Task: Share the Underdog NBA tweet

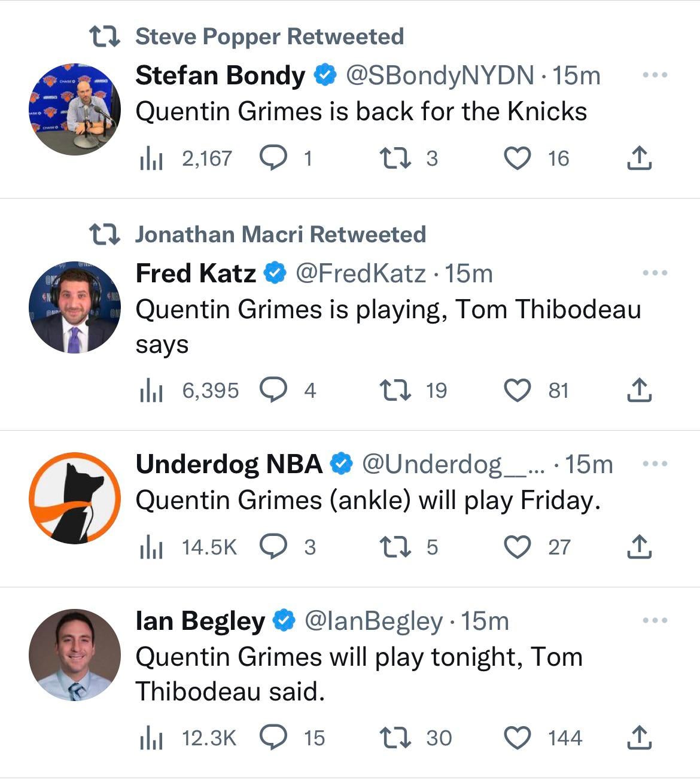Action: [x=639, y=547]
